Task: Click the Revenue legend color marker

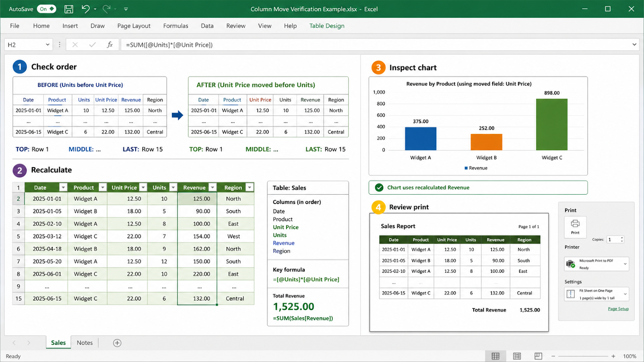Action: 466,168
